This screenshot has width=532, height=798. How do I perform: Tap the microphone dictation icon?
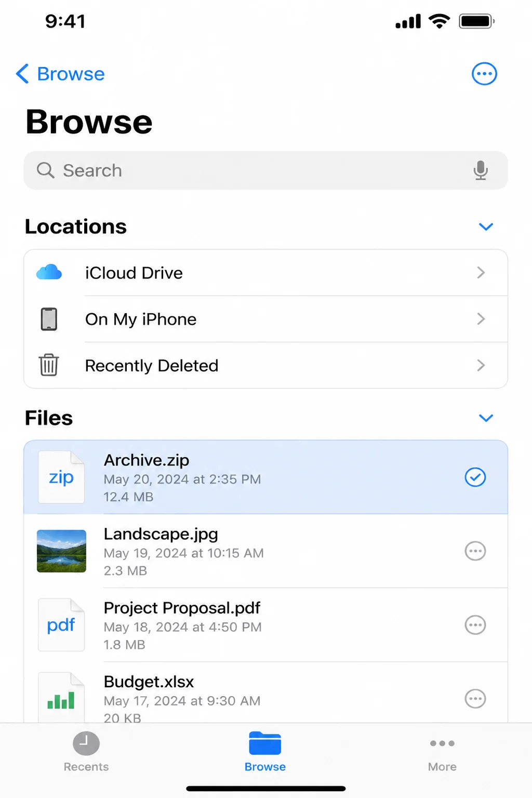point(481,170)
